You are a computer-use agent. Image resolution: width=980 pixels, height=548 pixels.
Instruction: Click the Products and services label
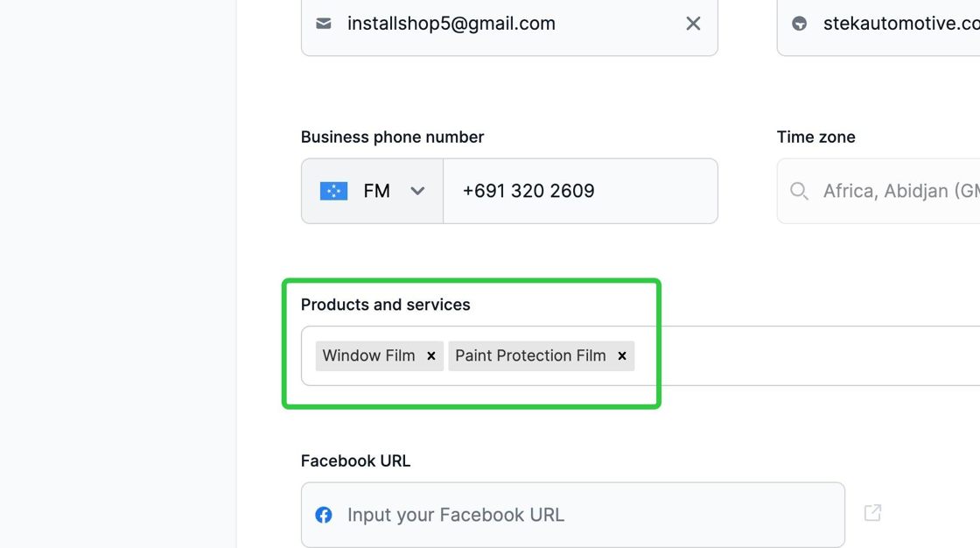coord(385,305)
